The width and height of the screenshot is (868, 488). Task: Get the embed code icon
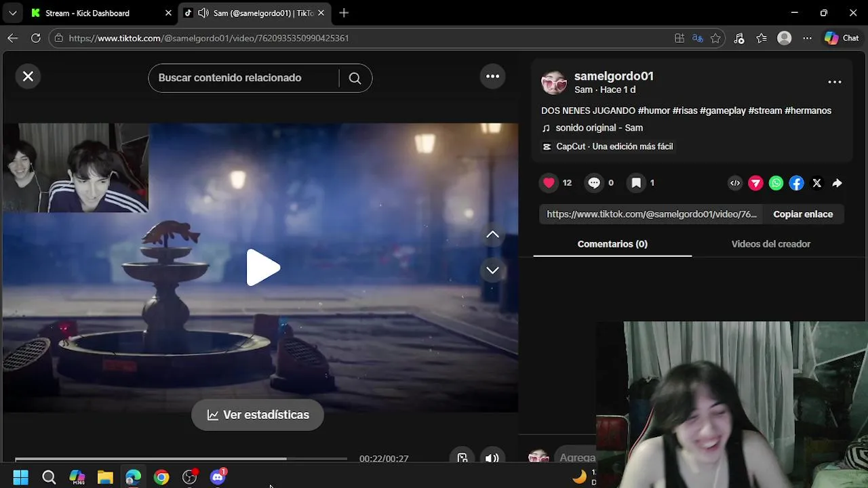735,183
